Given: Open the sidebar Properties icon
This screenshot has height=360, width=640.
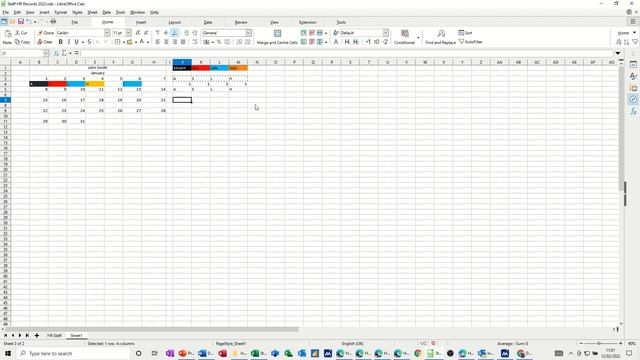Looking at the screenshot, I should coord(633,64).
